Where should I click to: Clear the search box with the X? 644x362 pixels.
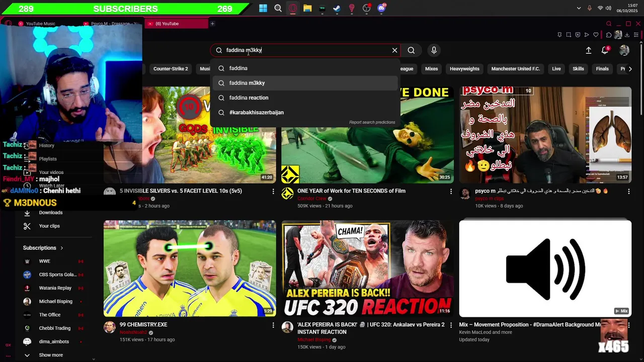(395, 50)
